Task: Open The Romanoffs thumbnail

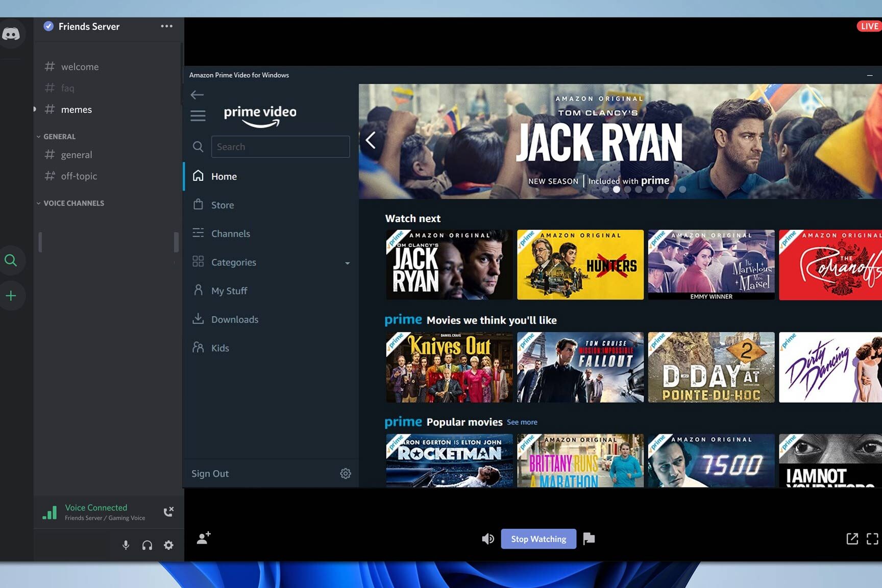Action: 830,264
